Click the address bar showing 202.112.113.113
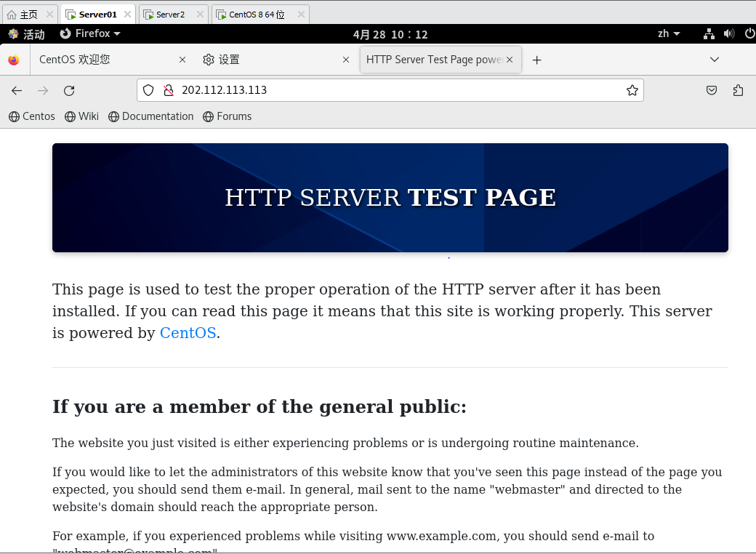This screenshot has width=756, height=554. pos(390,90)
